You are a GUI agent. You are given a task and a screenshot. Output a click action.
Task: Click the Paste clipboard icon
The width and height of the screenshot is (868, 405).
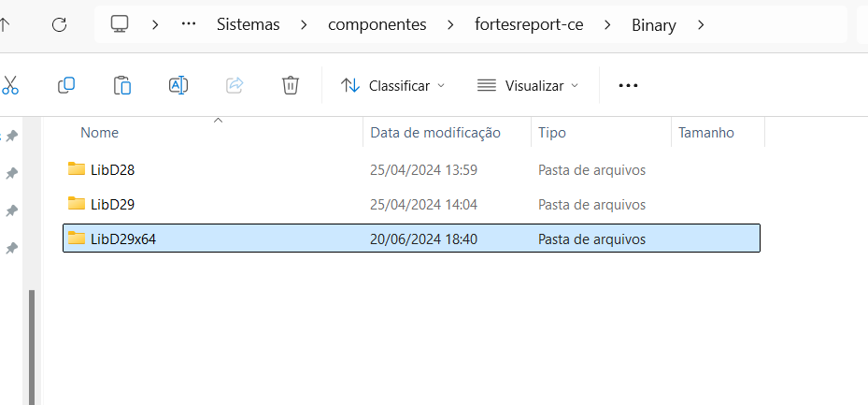(x=122, y=85)
